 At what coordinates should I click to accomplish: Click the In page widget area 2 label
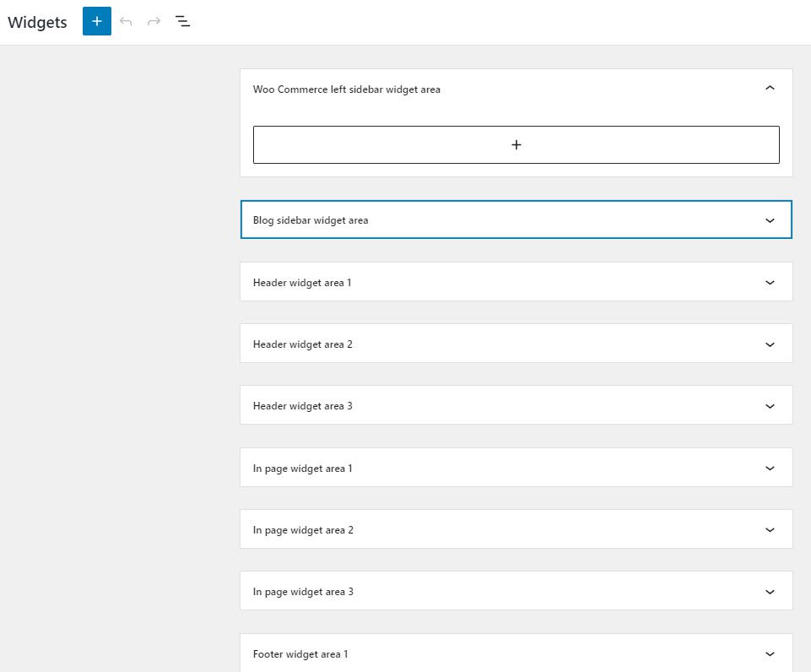click(303, 530)
